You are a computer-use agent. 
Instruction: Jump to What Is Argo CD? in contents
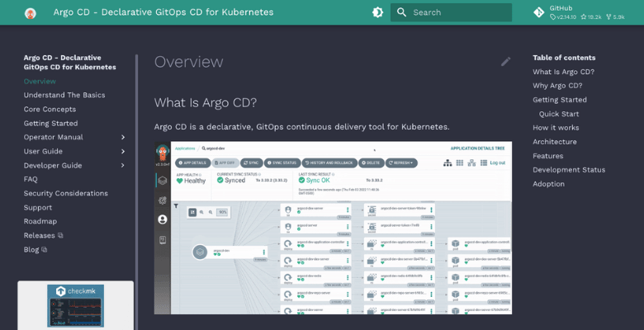coord(563,72)
